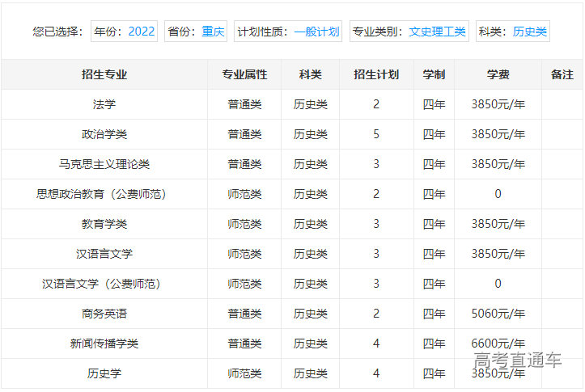
Task: Open the 省份 重庆 filter selector
Action: tap(196, 32)
